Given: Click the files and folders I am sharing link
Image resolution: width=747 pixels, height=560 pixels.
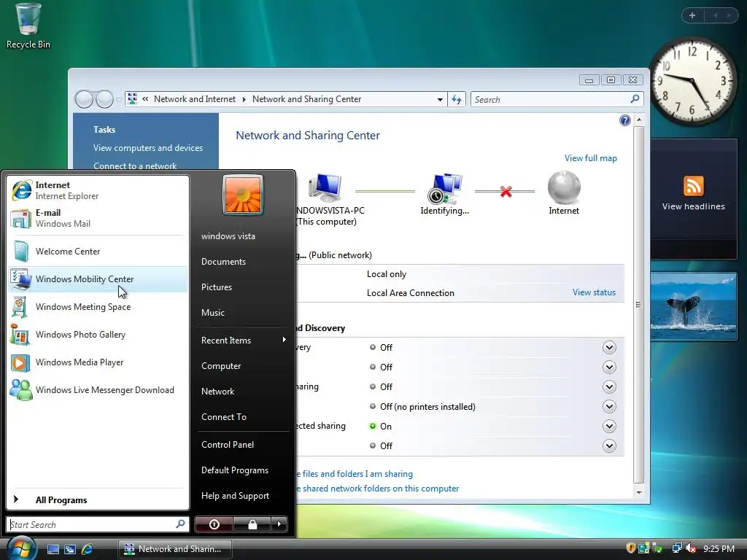Looking at the screenshot, I should pos(355,474).
